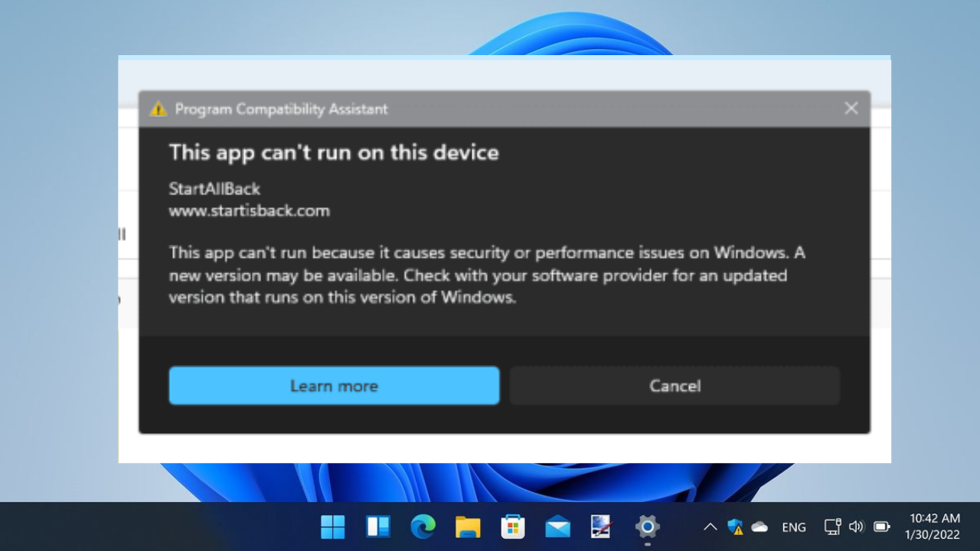The image size is (980, 551).
Task: Open the Widgets panel from taskbar
Action: pos(377,527)
